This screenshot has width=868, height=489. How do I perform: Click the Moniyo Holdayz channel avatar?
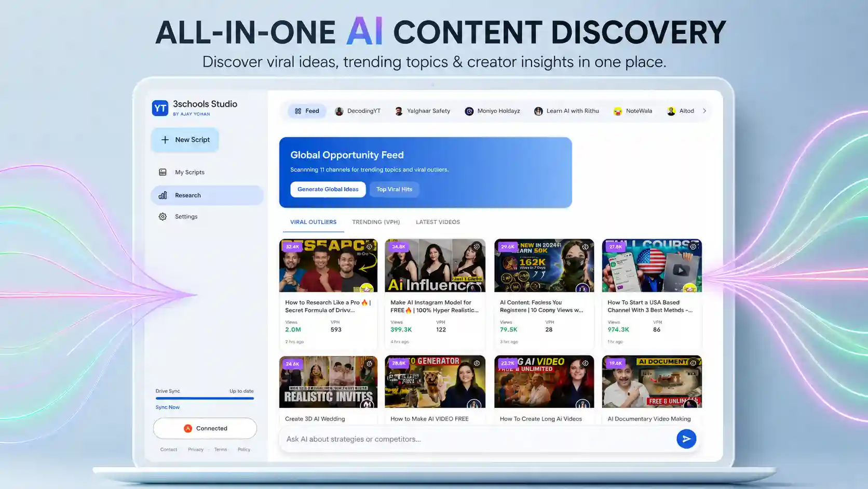[x=469, y=111]
